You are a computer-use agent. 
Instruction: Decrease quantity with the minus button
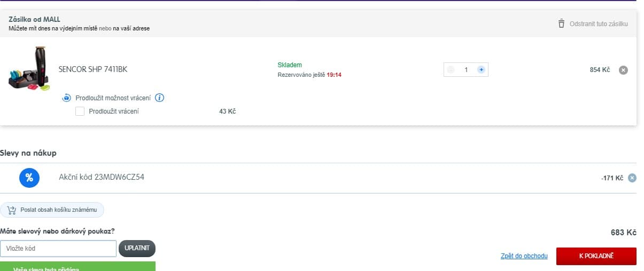[x=451, y=70]
